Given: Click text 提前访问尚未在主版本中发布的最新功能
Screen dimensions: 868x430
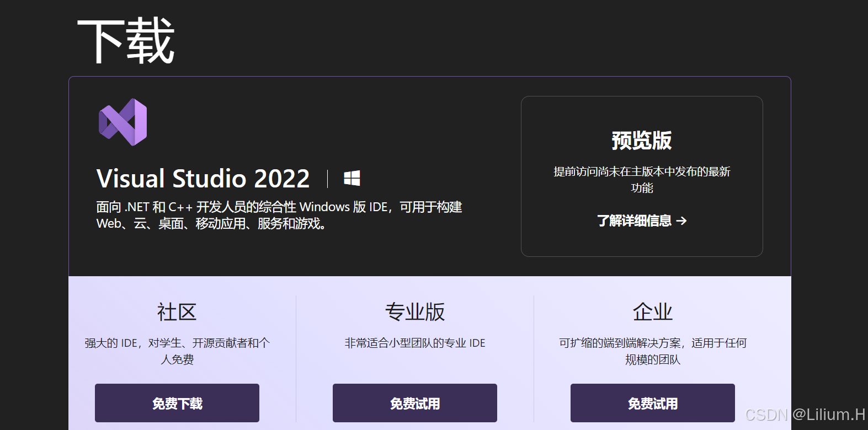Looking at the screenshot, I should (x=642, y=180).
